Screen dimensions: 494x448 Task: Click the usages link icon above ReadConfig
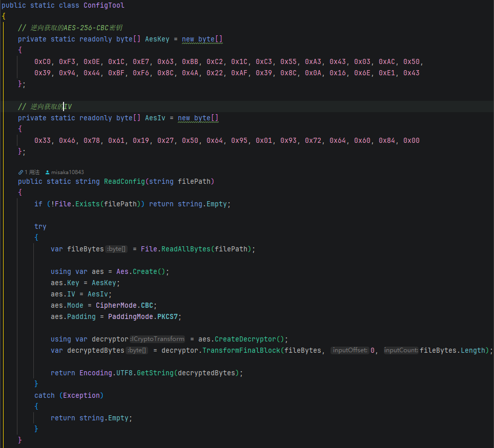20,173
